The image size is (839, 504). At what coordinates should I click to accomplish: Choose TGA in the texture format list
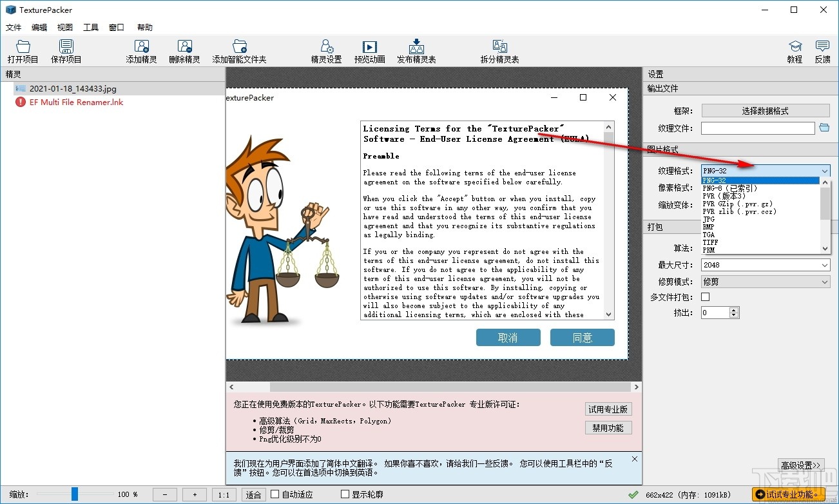tap(760, 235)
